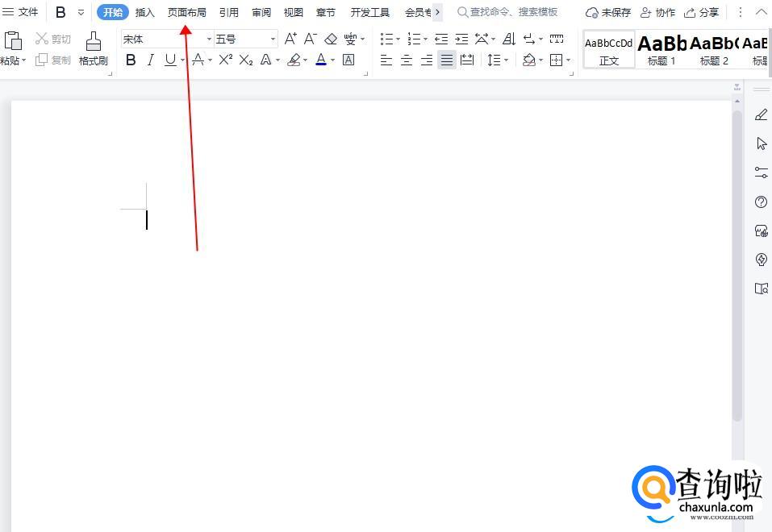772x532 pixels.
Task: Open Chinese layout options icon
Action: [x=482, y=39]
